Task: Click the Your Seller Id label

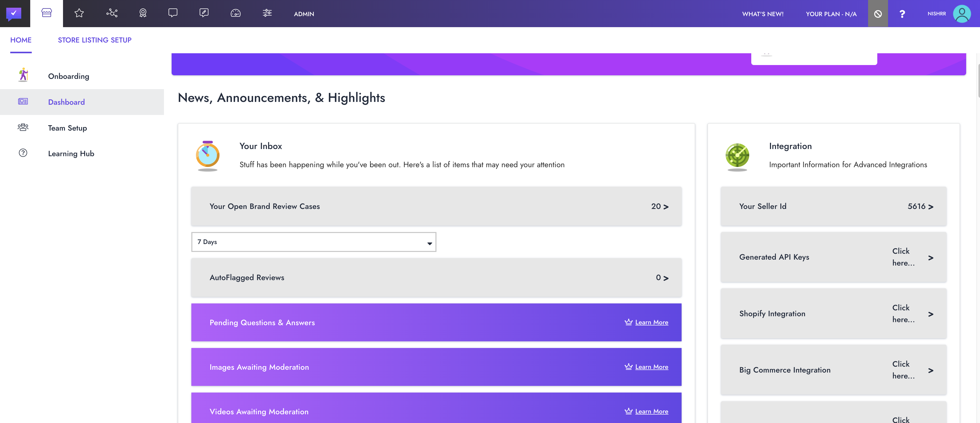Action: pyautogui.click(x=762, y=206)
